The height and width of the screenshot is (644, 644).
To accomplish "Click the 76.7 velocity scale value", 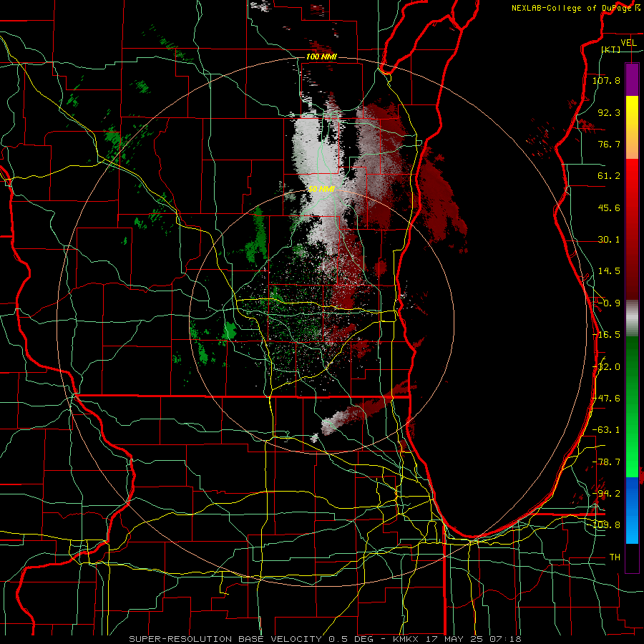I will [x=609, y=144].
